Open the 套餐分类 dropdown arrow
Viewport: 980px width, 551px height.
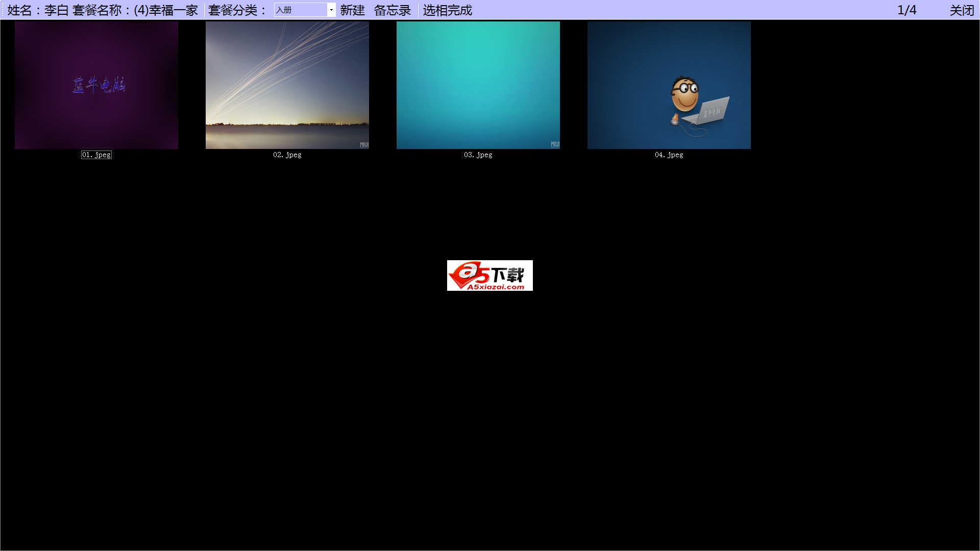point(331,10)
